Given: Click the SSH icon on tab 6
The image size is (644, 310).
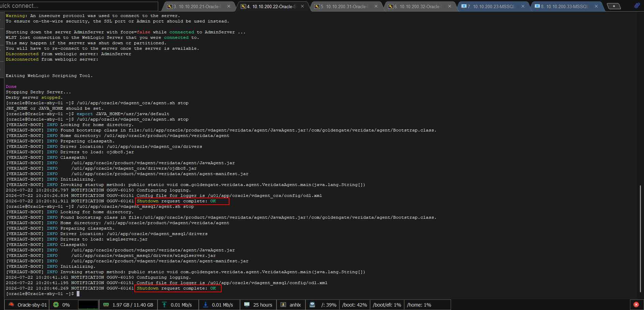Looking at the screenshot, I should coord(391,6).
